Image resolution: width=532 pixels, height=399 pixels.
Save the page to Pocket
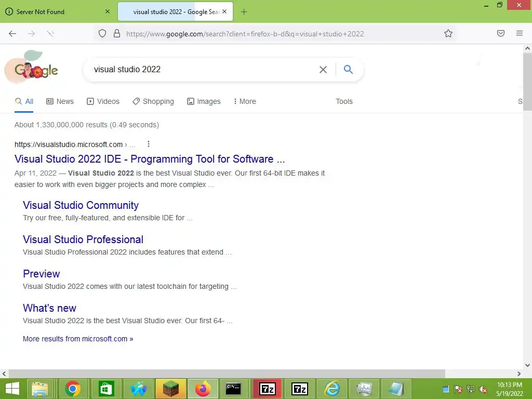coord(501,33)
